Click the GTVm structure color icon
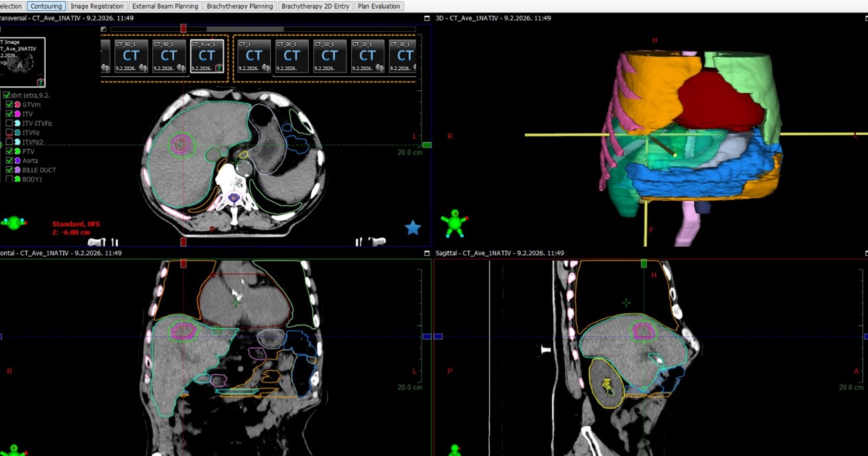The image size is (868, 456). 17,105
